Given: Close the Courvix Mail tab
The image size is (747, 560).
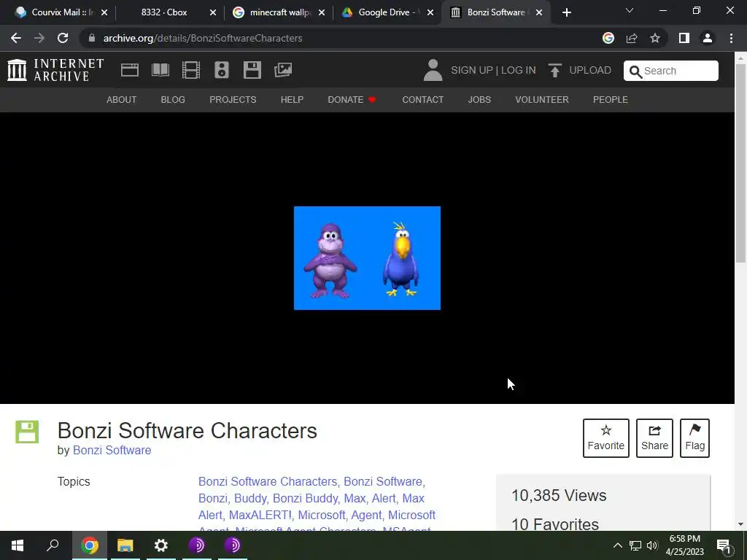Looking at the screenshot, I should (x=104, y=12).
